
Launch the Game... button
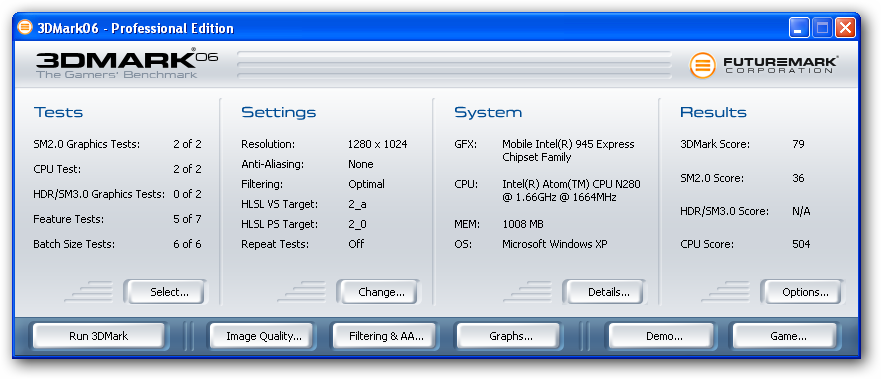point(785,336)
